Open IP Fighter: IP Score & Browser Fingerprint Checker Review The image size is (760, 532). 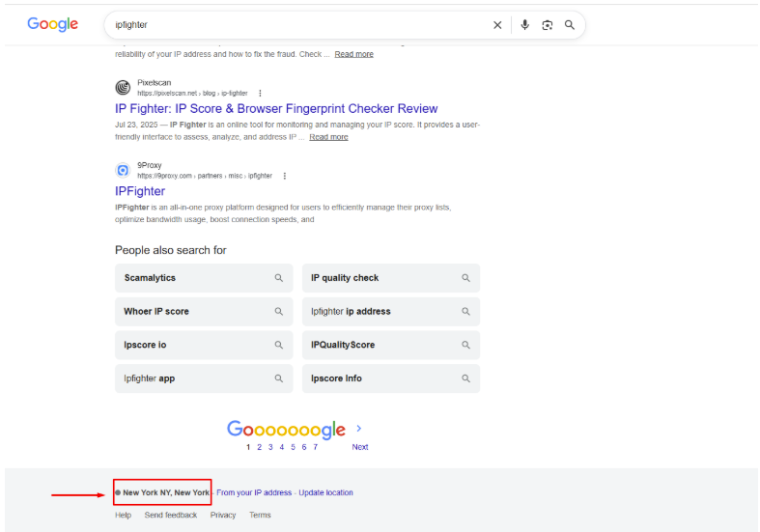pos(276,108)
